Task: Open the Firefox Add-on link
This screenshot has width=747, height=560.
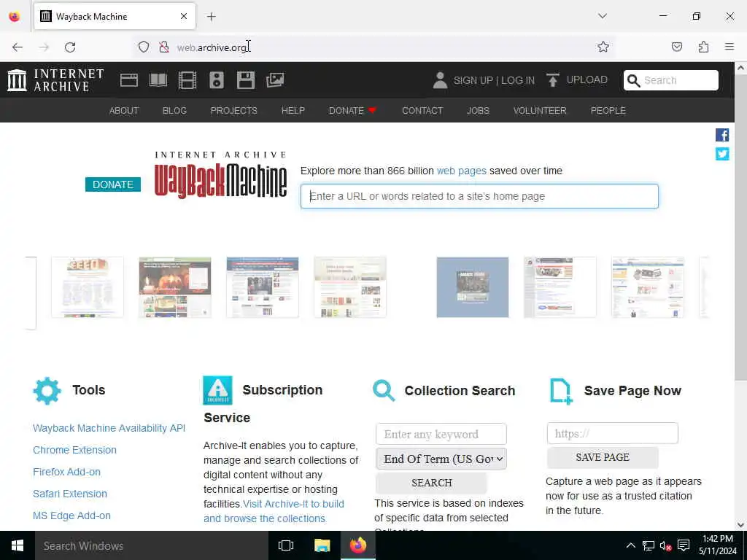Action: 66,472
